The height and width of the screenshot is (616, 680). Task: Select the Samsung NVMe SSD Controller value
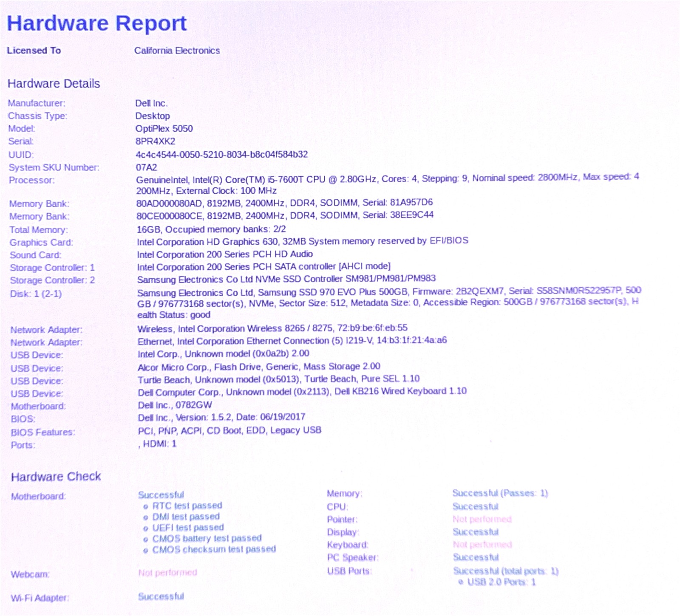(286, 279)
